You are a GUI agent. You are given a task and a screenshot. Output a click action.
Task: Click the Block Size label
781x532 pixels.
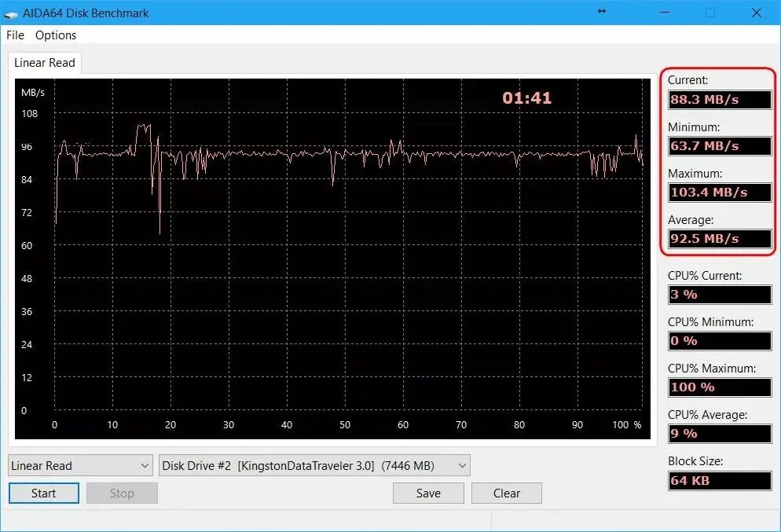click(695, 461)
